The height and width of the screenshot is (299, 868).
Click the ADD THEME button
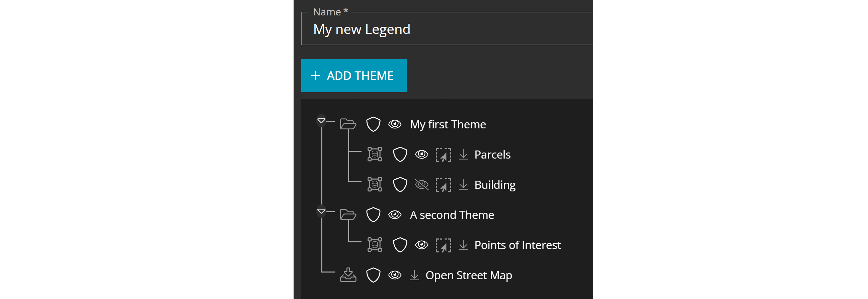coord(354,75)
